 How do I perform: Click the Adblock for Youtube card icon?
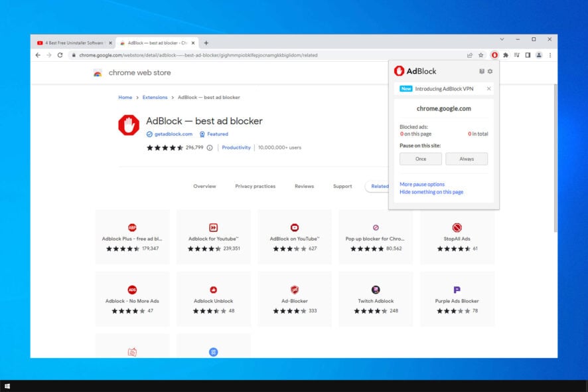pos(214,227)
